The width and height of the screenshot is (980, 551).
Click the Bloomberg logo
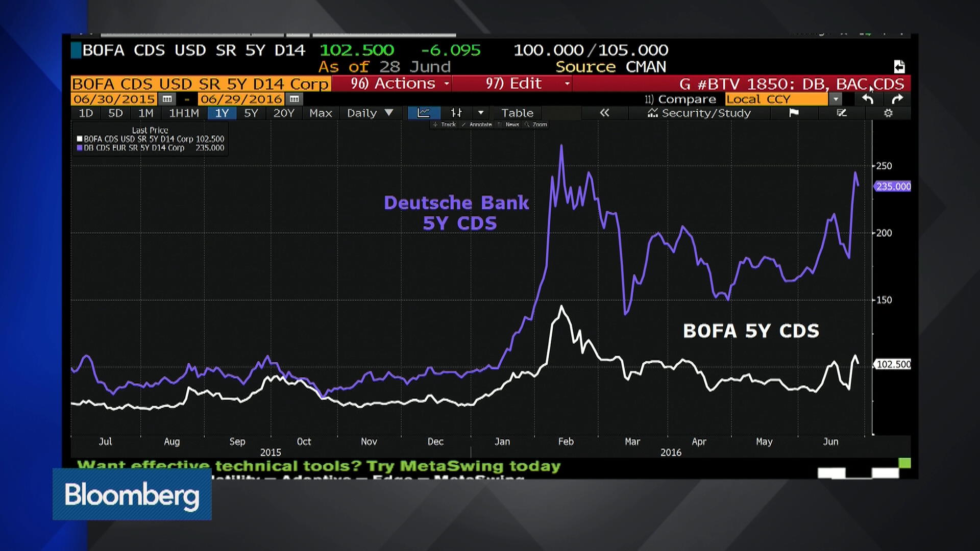(x=132, y=494)
